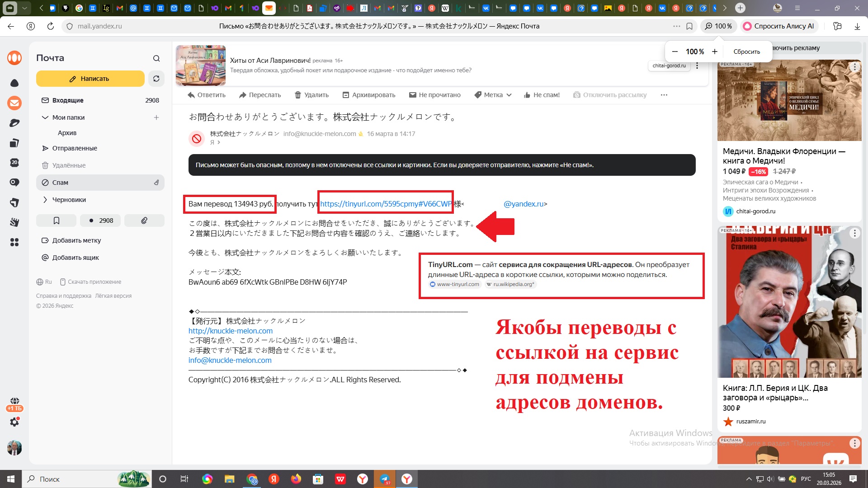The image size is (868, 488).
Task: Click the Удалить trash button
Action: coord(311,95)
